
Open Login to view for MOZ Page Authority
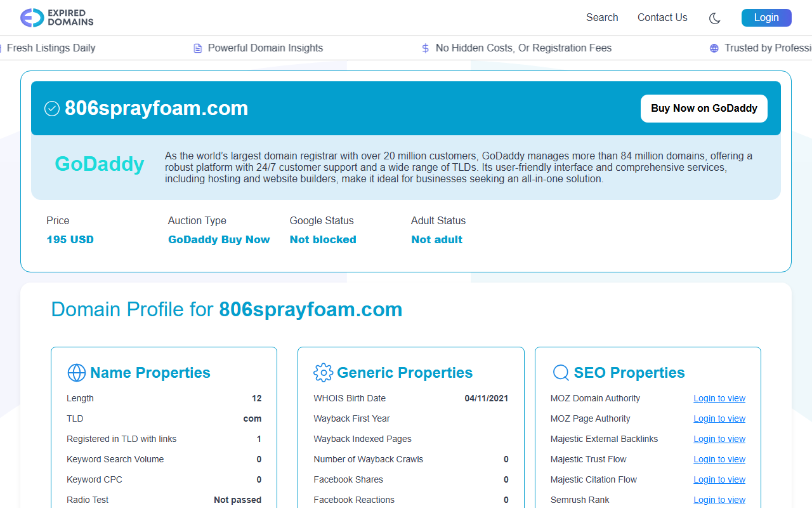719,418
